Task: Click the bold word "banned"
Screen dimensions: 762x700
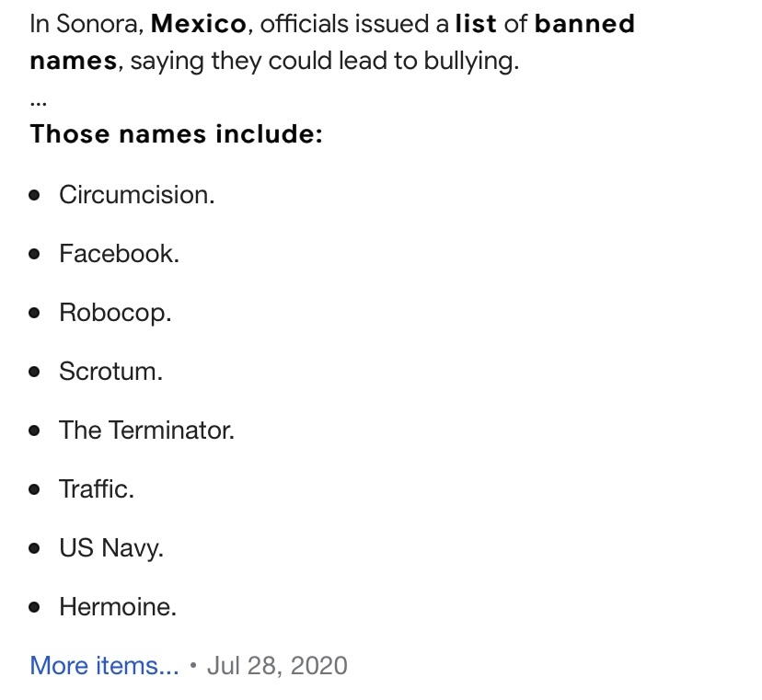Action: pyautogui.click(x=584, y=24)
